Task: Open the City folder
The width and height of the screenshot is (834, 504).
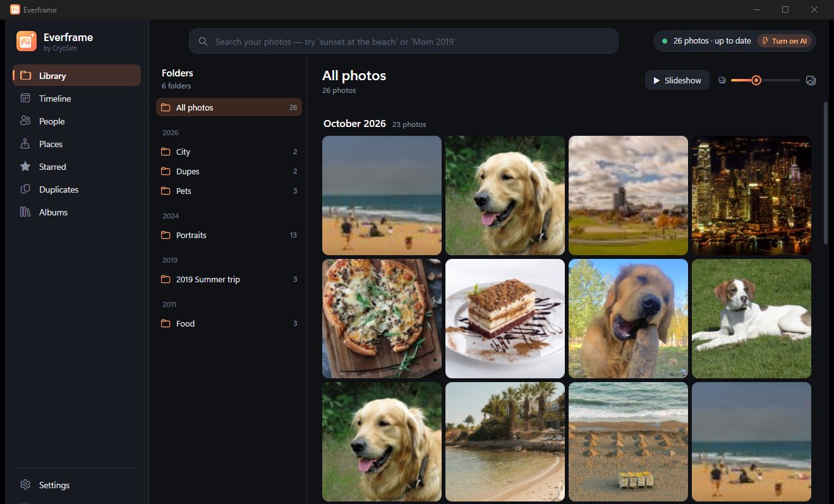Action: [229, 152]
